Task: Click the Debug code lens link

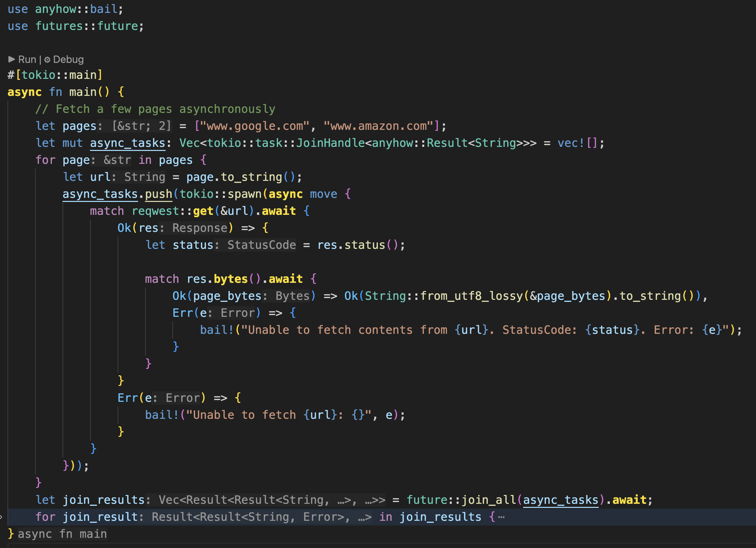Action: [x=68, y=59]
